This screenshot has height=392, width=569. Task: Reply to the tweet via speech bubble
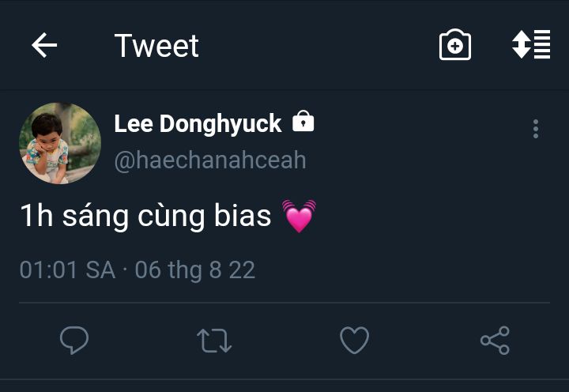click(74, 341)
